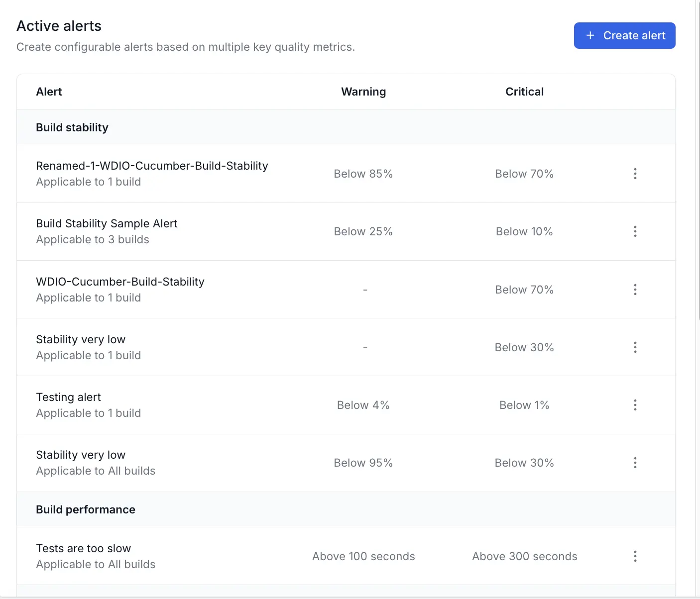The image size is (700, 599).
Task: Open the Renamed-1-WDIO-Cucumber-Build-Stability alert name
Action: pyautogui.click(x=152, y=166)
